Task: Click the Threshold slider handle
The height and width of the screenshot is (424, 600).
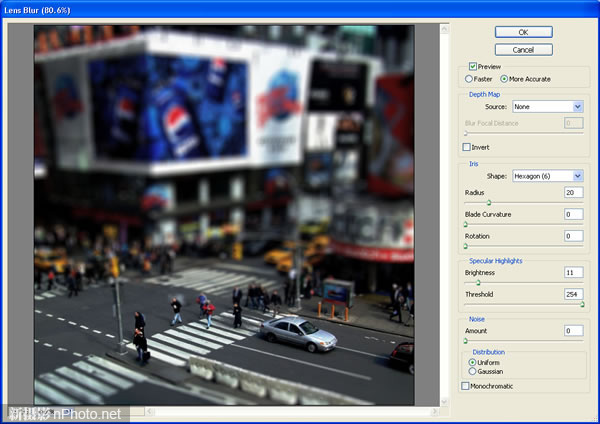Action: (582, 305)
